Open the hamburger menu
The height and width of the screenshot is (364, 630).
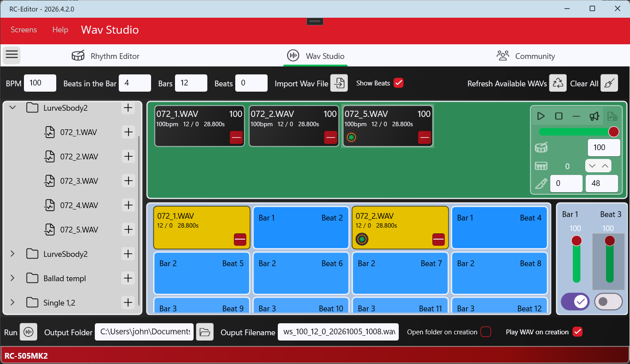coord(12,55)
